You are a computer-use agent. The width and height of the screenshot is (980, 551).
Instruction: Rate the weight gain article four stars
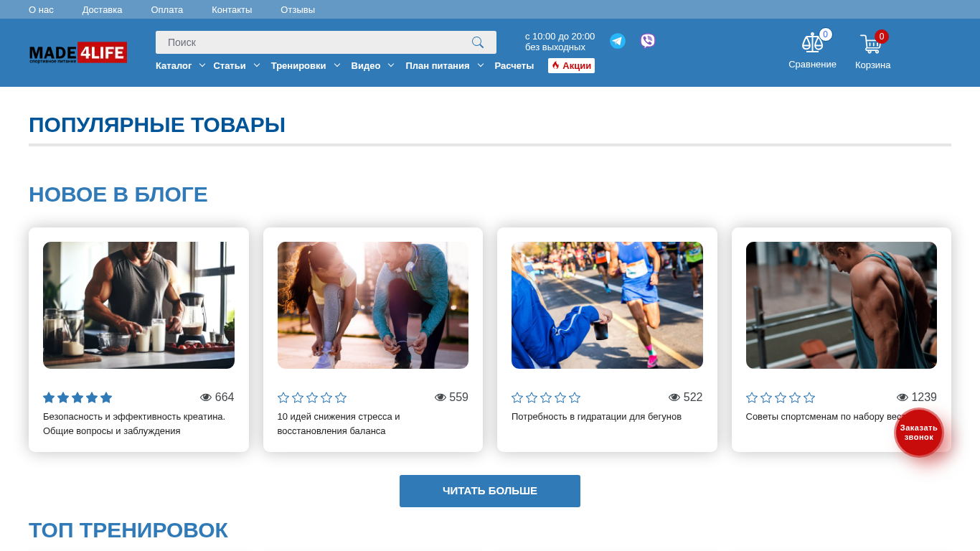[795, 397]
